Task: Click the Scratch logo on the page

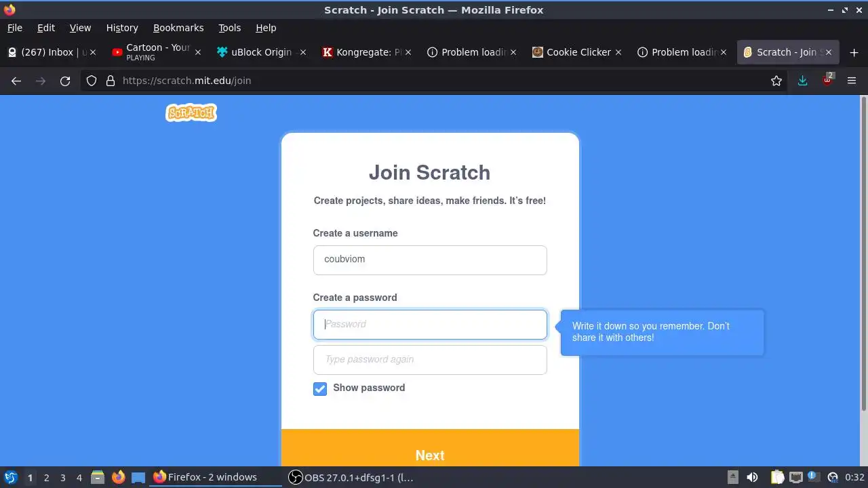Action: pyautogui.click(x=191, y=113)
